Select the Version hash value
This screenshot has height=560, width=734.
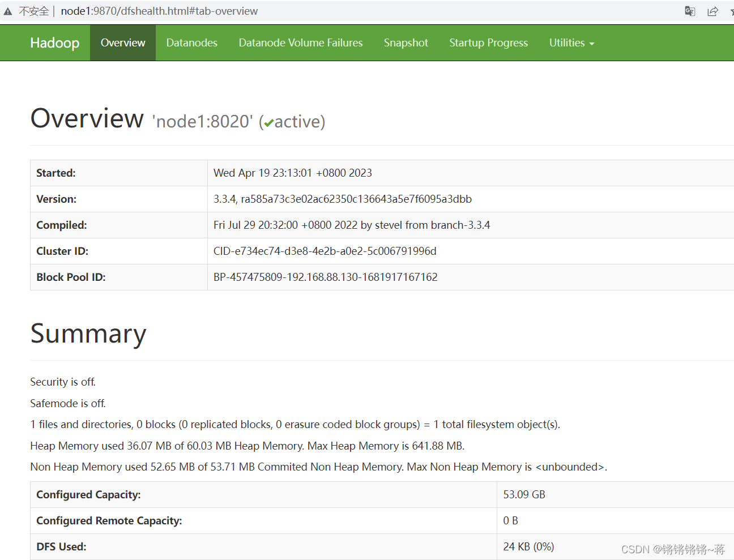(343, 199)
